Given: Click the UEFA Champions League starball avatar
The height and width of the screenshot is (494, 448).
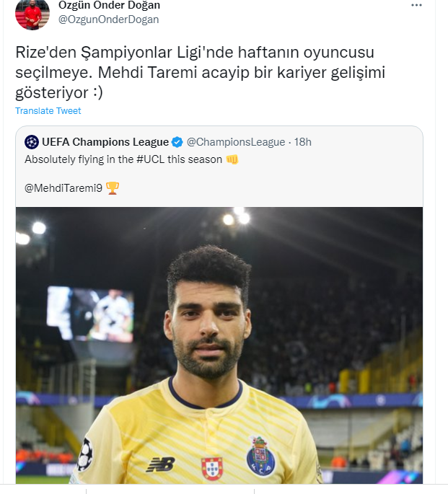Looking at the screenshot, I should 32,142.
